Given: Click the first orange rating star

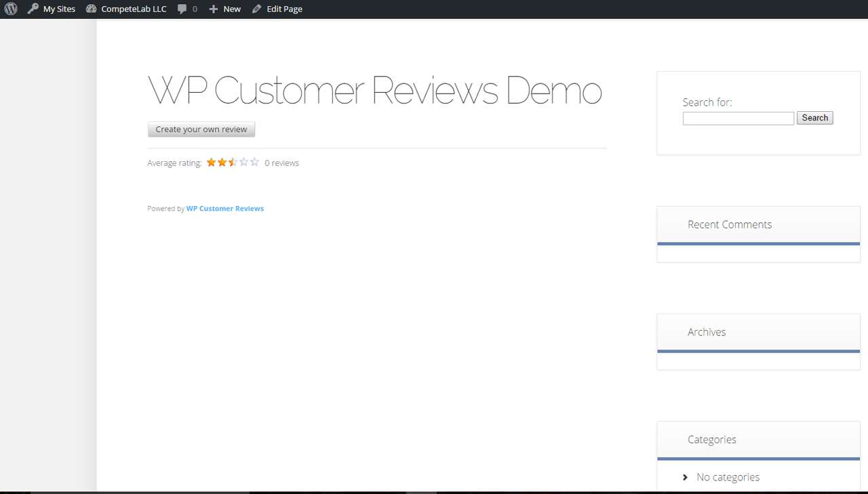Looking at the screenshot, I should point(211,162).
